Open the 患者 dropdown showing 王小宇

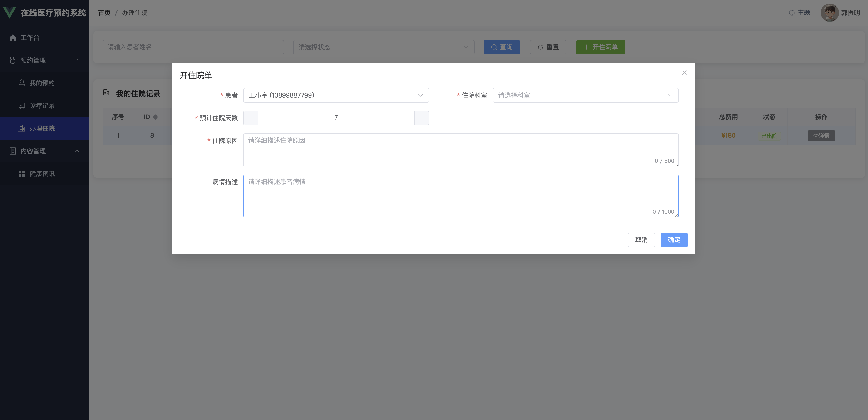336,95
